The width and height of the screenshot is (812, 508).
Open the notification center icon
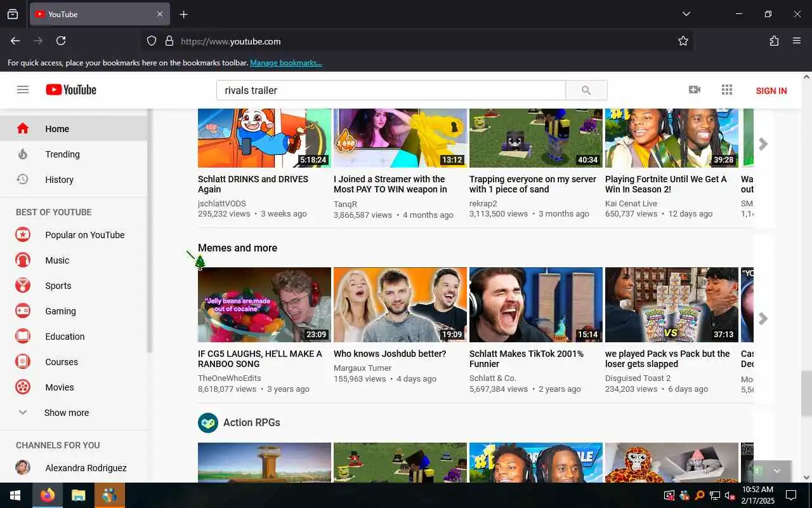[791, 495]
